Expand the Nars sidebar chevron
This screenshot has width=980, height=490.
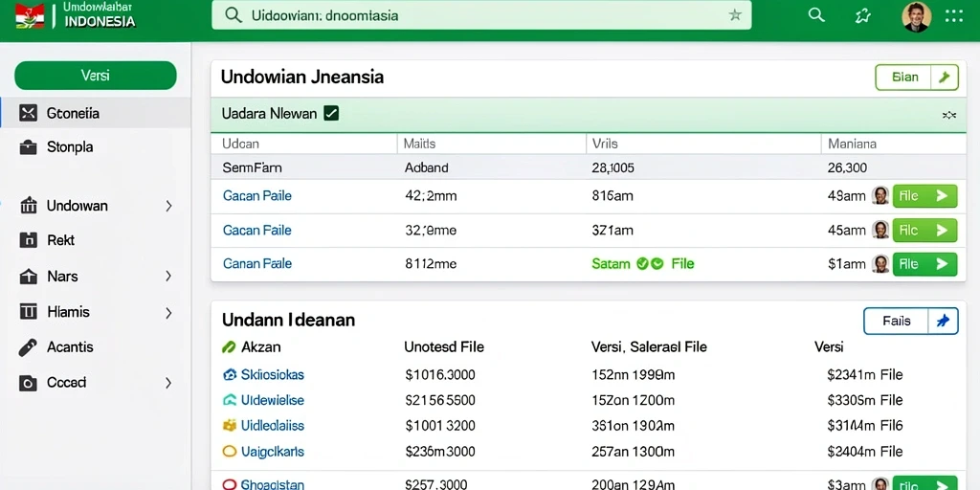click(x=168, y=276)
